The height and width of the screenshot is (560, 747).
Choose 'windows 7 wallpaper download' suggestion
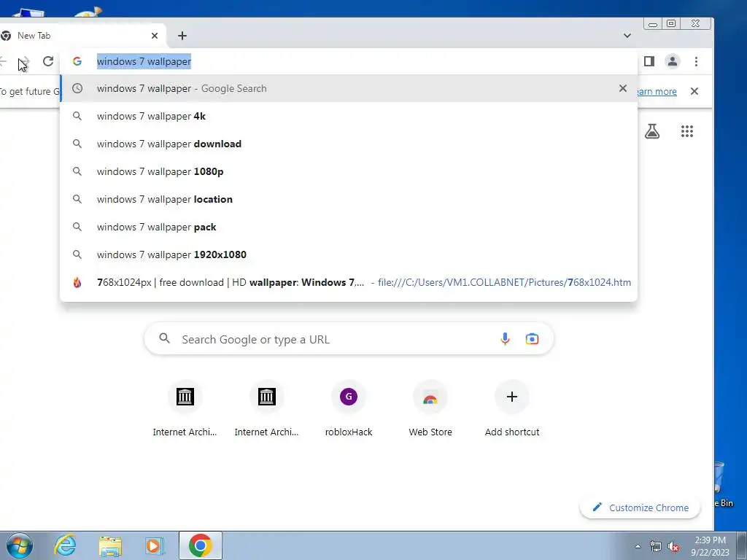pyautogui.click(x=349, y=144)
